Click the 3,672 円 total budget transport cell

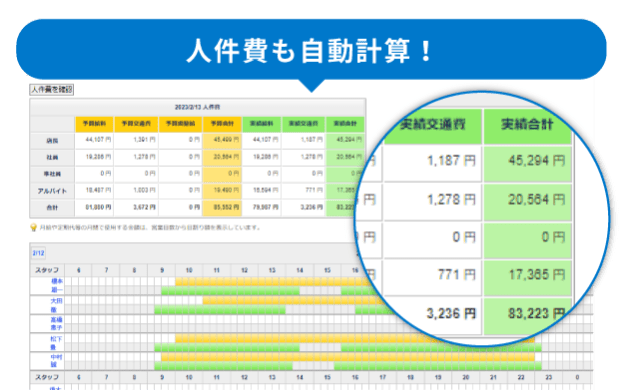[x=136, y=207]
